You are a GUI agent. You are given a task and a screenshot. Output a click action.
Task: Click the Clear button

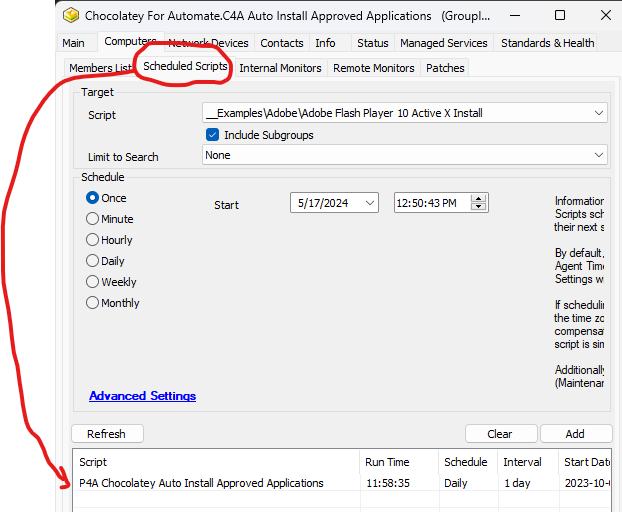(500, 434)
